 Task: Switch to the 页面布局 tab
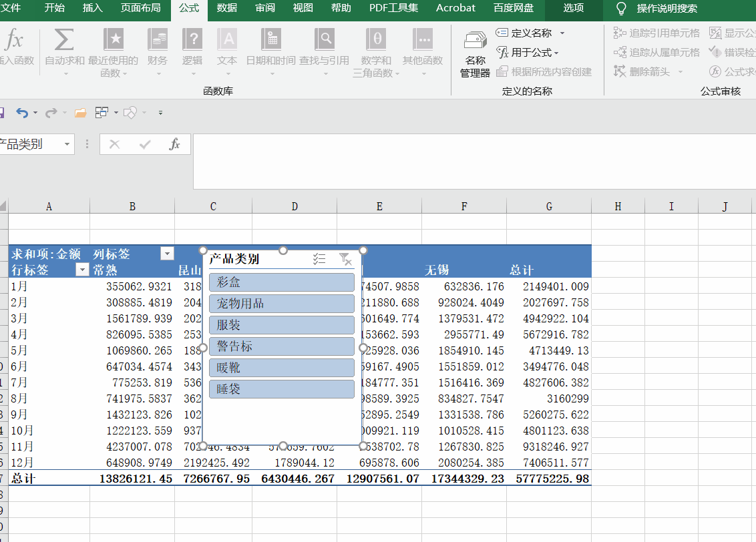pyautogui.click(x=140, y=8)
